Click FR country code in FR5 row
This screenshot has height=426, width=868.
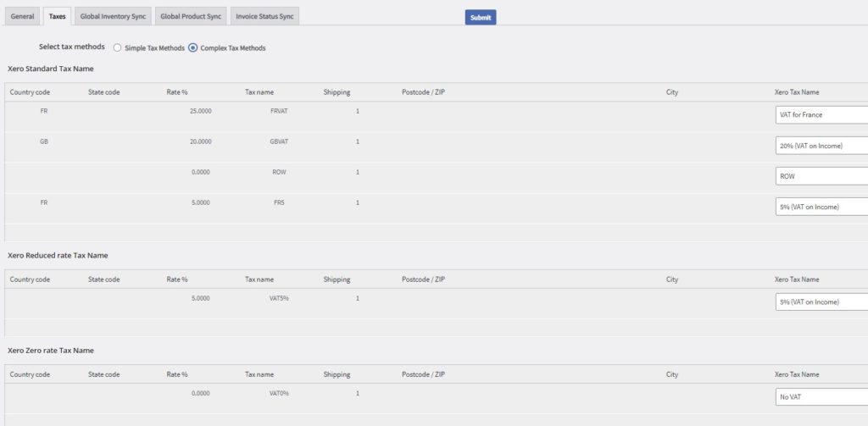tap(44, 202)
